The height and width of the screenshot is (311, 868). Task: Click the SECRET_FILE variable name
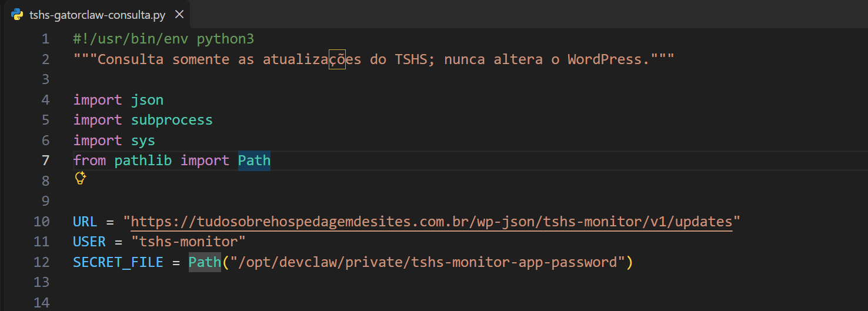[x=118, y=262]
